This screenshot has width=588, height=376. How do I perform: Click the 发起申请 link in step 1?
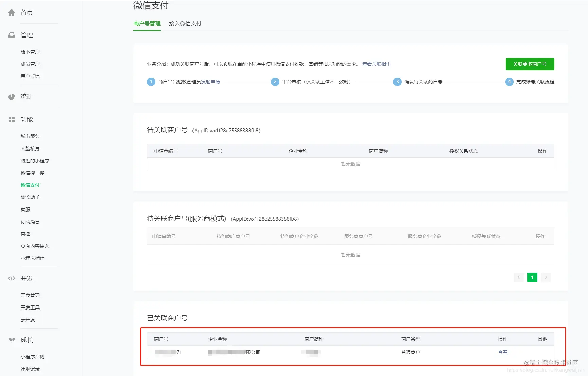click(x=210, y=82)
